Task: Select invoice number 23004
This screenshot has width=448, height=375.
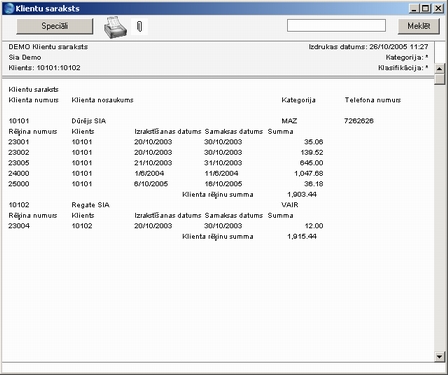Action: tap(19, 226)
